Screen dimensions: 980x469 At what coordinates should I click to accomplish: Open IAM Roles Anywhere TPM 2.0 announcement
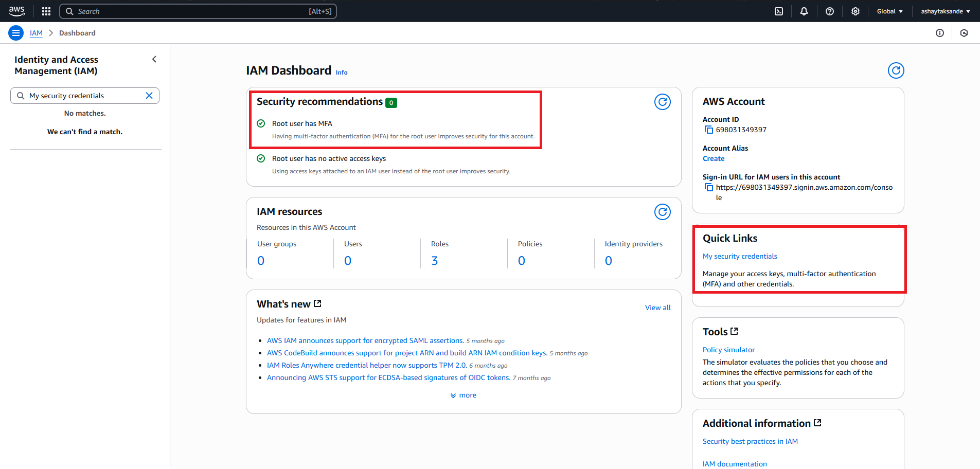(x=367, y=365)
